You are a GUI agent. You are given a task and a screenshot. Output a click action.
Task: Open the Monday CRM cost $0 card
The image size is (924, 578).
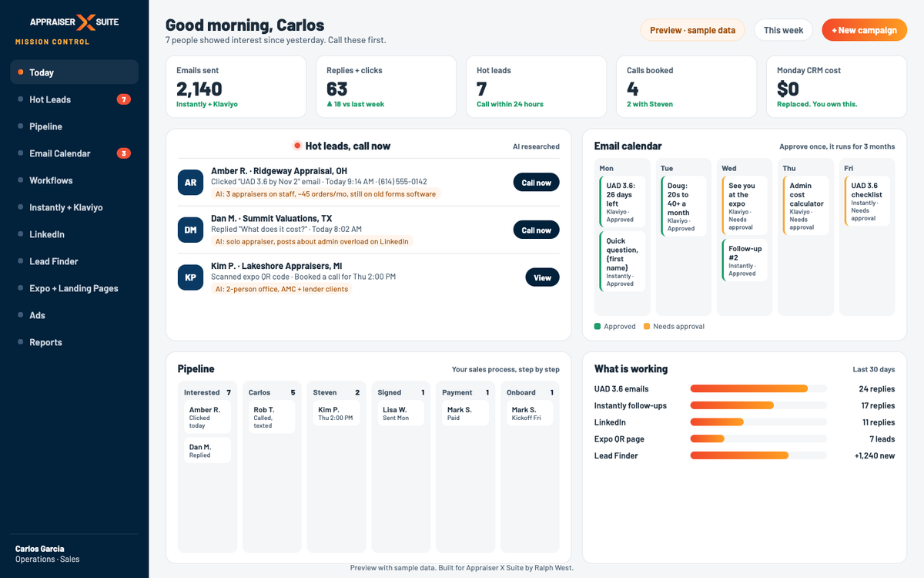point(837,86)
